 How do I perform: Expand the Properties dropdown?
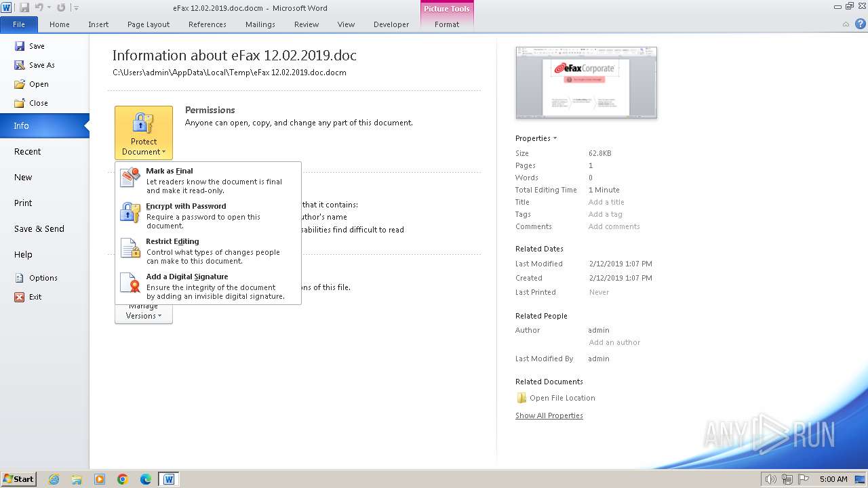tap(536, 138)
